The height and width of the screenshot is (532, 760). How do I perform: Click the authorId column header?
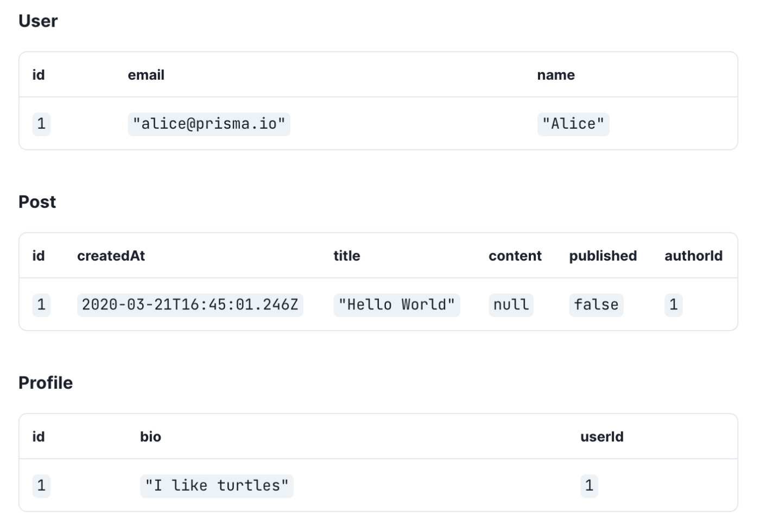[693, 256]
